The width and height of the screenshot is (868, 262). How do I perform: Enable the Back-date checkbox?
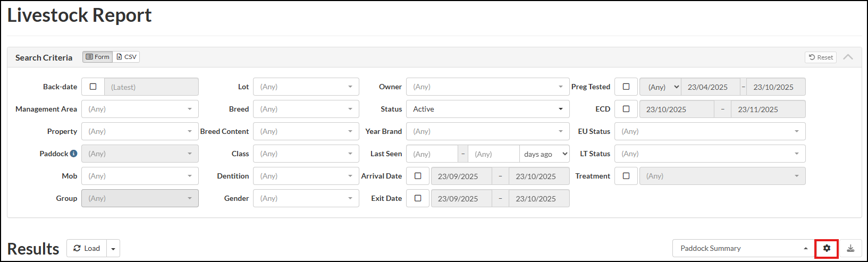tap(93, 87)
